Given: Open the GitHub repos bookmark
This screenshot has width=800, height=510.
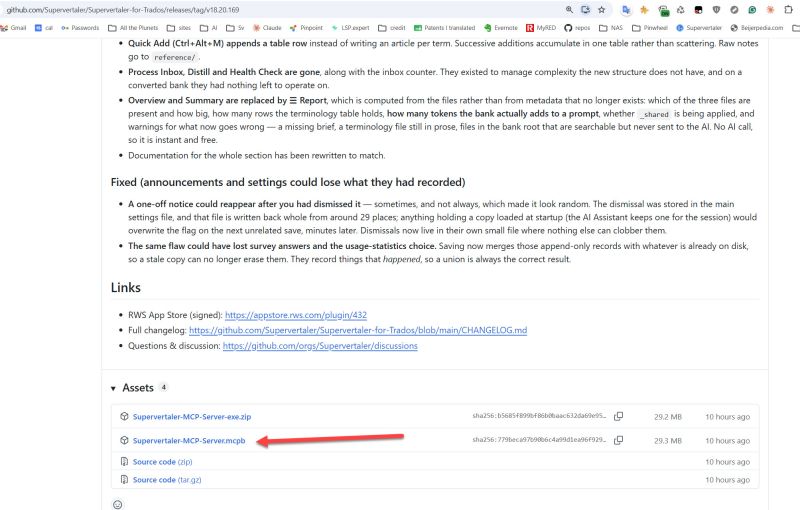Looking at the screenshot, I should tap(577, 28).
